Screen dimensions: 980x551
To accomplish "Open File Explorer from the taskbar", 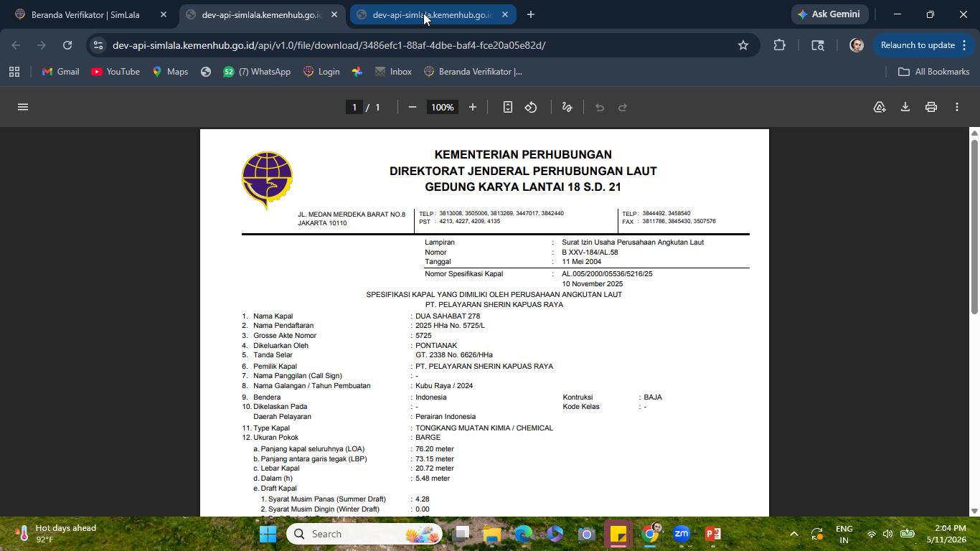I will [492, 534].
